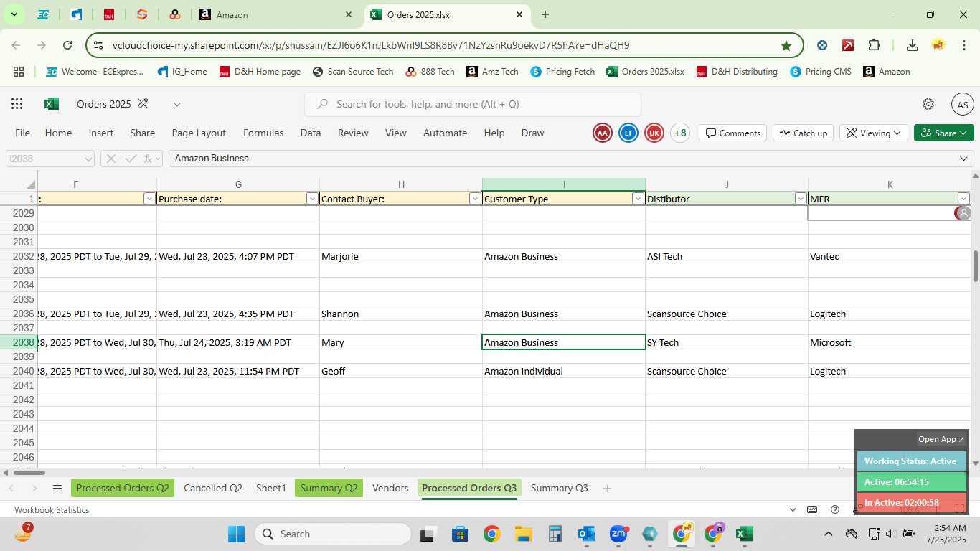This screenshot has width=980, height=551.
Task: Click the red Adobe Acrobat extension icon
Action: pyautogui.click(x=848, y=45)
